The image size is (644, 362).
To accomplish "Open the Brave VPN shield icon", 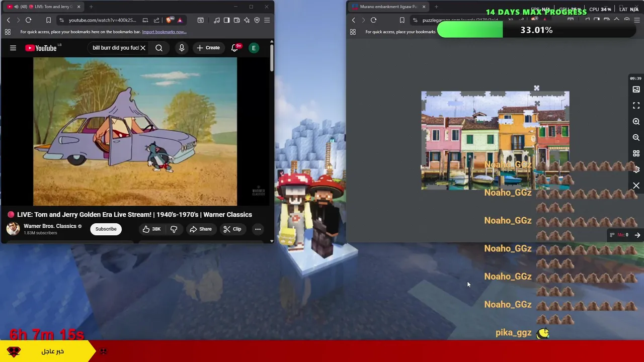I will (x=257, y=20).
